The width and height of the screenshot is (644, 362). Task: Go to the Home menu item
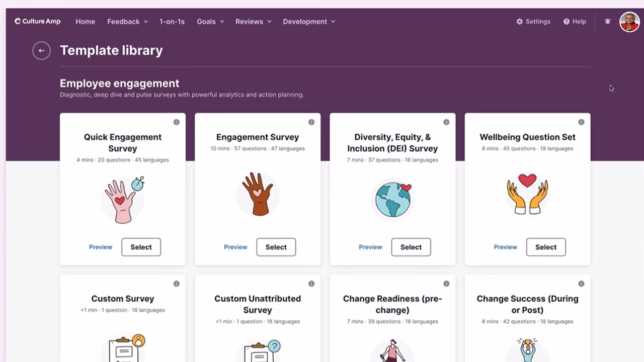point(85,22)
